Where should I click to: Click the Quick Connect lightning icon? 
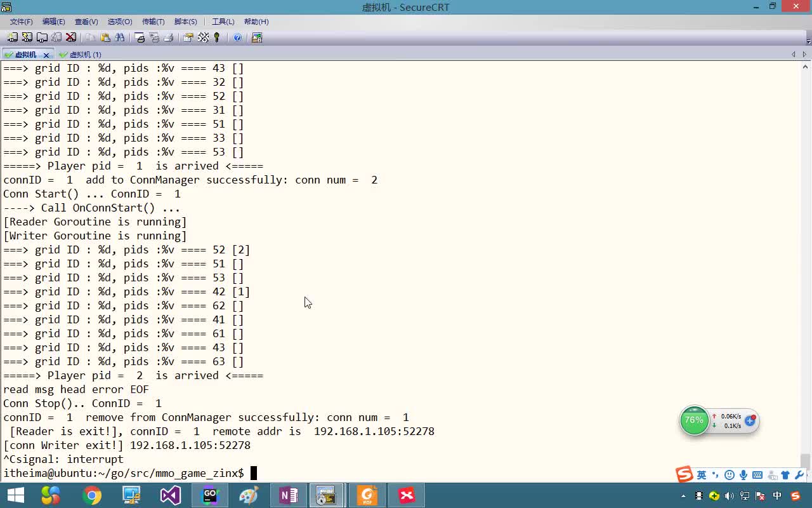pyautogui.click(x=27, y=37)
